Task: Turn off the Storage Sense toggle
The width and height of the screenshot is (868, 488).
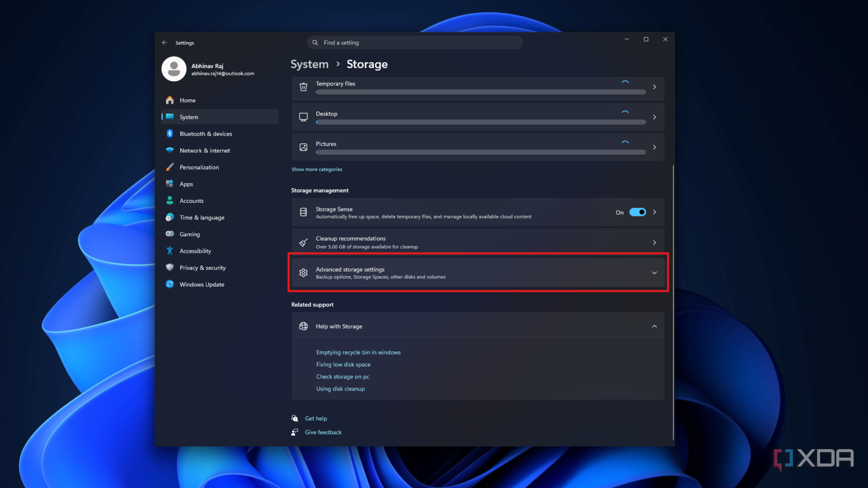Action: [638, 212]
